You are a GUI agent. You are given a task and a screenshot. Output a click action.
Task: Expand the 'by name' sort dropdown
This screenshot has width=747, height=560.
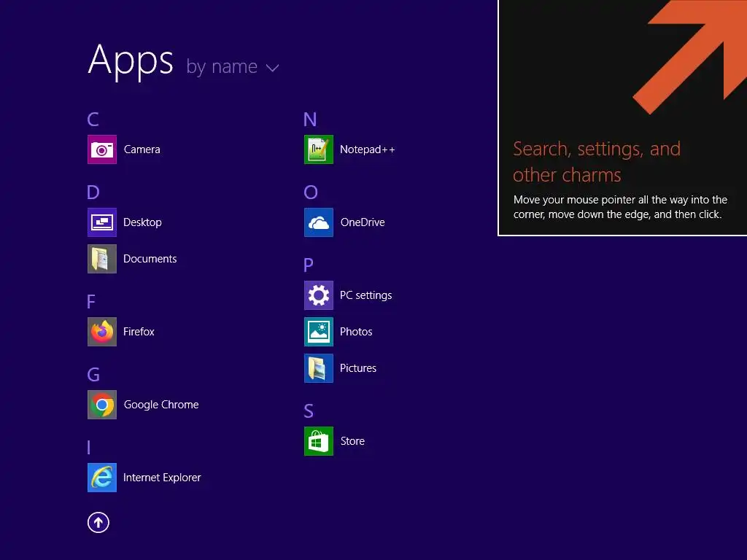click(232, 67)
